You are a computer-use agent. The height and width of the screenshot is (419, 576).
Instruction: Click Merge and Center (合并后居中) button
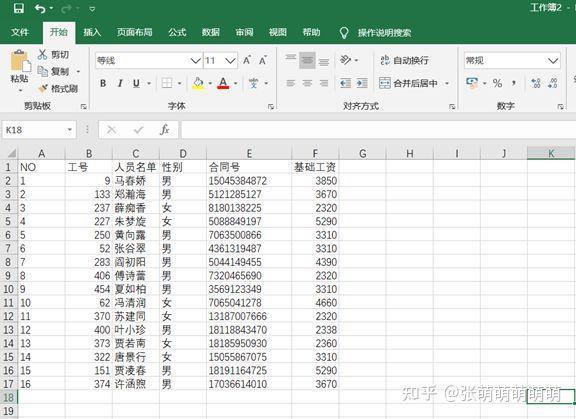click(x=408, y=83)
